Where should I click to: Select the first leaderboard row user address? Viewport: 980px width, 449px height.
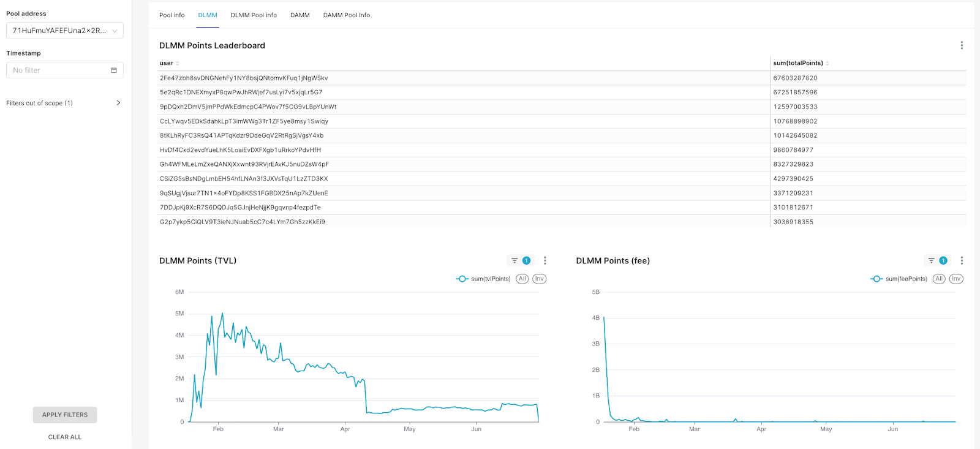[x=244, y=78]
